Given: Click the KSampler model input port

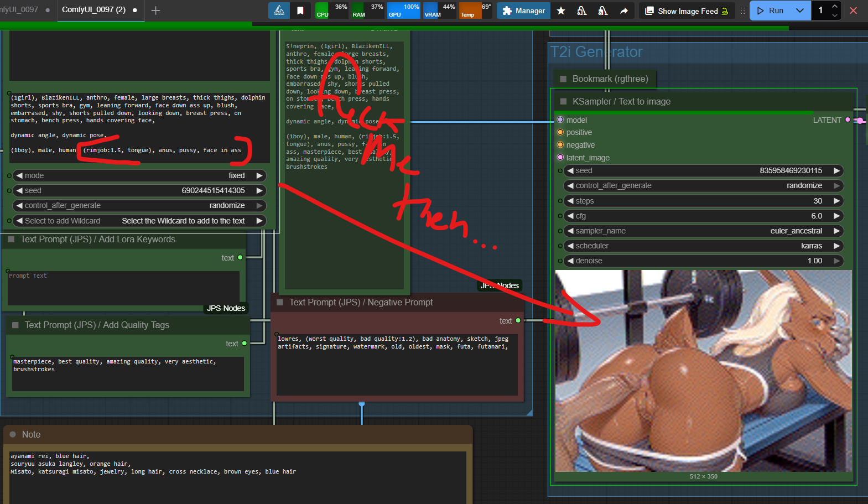Looking at the screenshot, I should pos(560,119).
